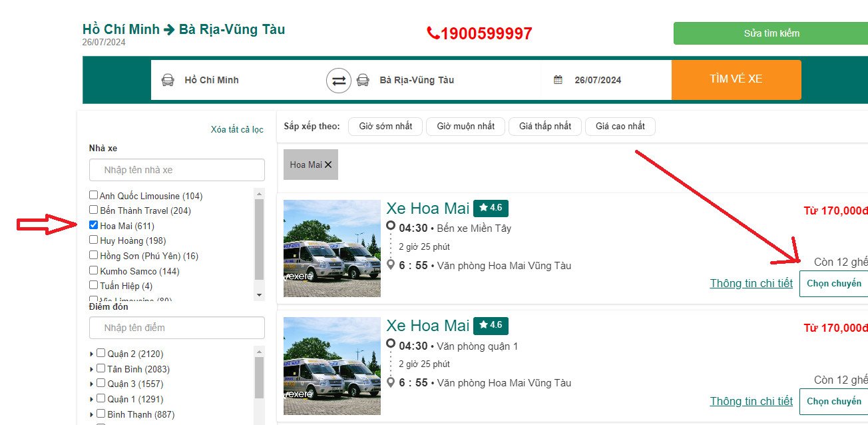Open Thông tin chi tiết for the first trip
Screen dimensions: 868x425
751,283
